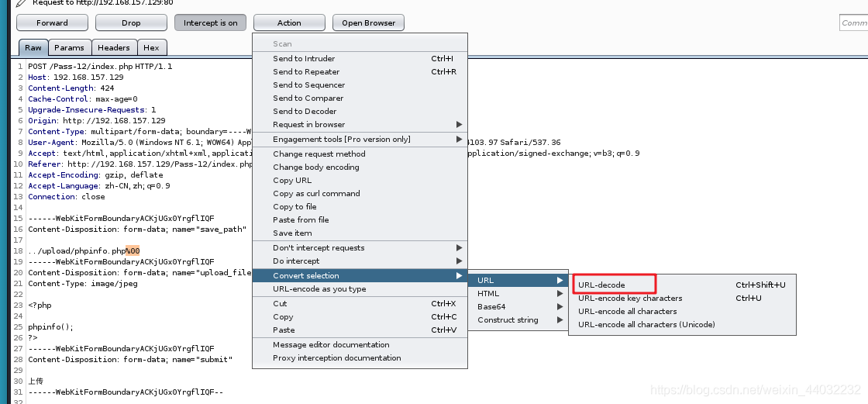Image resolution: width=868 pixels, height=404 pixels.
Task: Expand Engagement tools submenu
Action: click(360, 140)
